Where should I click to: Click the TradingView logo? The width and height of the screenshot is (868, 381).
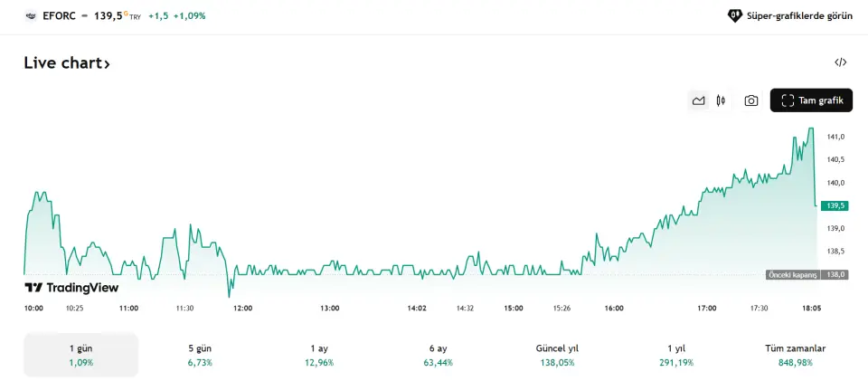[71, 288]
